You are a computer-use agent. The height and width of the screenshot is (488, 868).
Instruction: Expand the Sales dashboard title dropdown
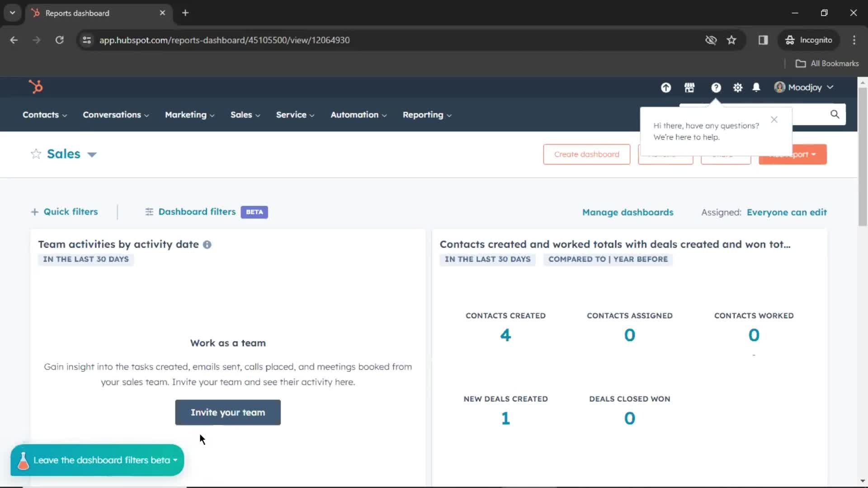(x=91, y=154)
